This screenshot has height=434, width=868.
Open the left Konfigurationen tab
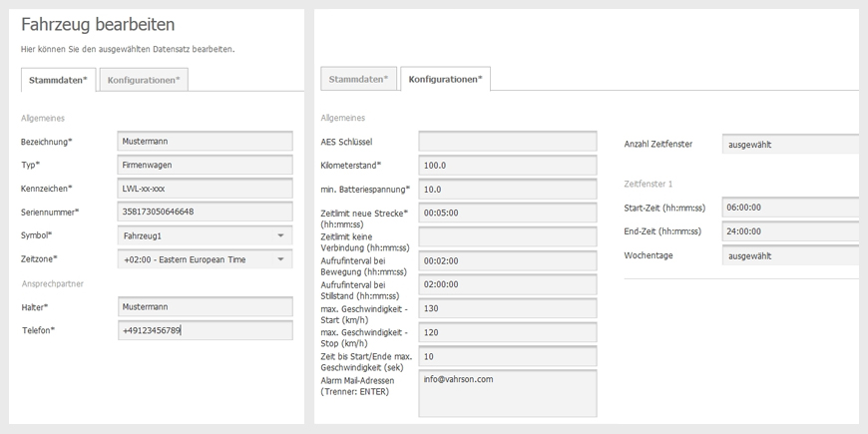click(144, 80)
